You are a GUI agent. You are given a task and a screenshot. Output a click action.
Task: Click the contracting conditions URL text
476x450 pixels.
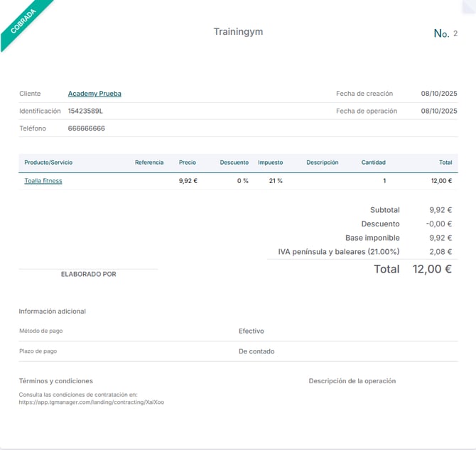click(96, 402)
